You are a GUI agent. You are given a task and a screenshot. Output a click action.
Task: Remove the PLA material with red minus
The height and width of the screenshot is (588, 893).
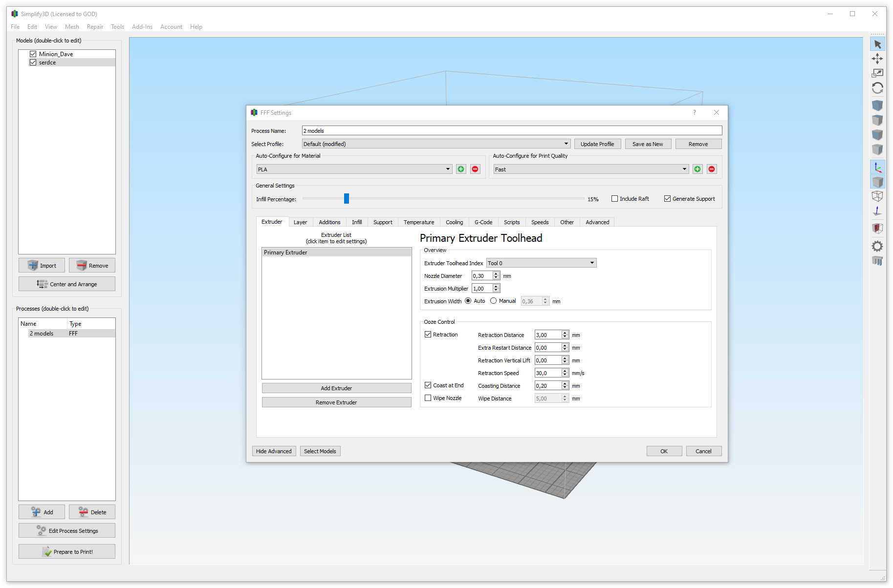pyautogui.click(x=475, y=169)
